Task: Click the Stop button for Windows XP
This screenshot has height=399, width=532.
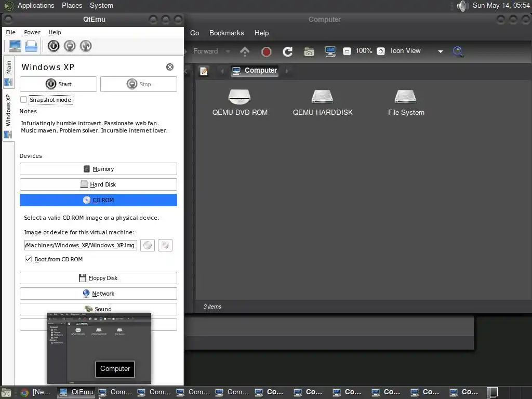Action: tap(139, 84)
